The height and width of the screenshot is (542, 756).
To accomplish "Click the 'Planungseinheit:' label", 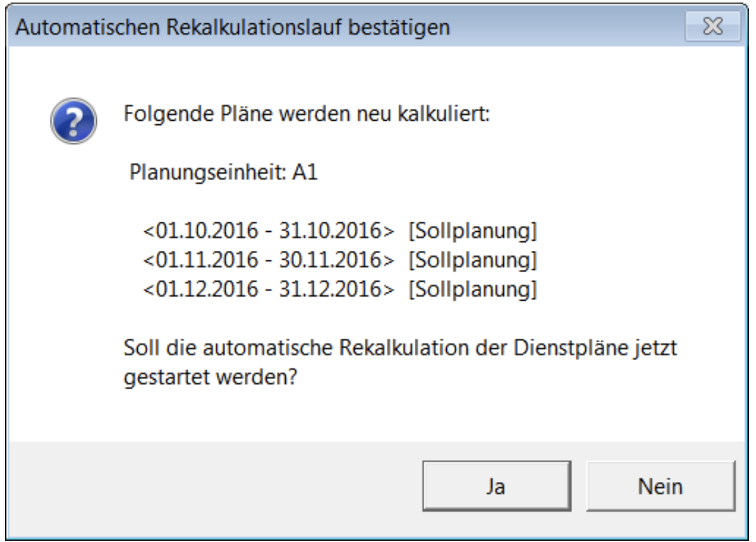I will (x=207, y=172).
